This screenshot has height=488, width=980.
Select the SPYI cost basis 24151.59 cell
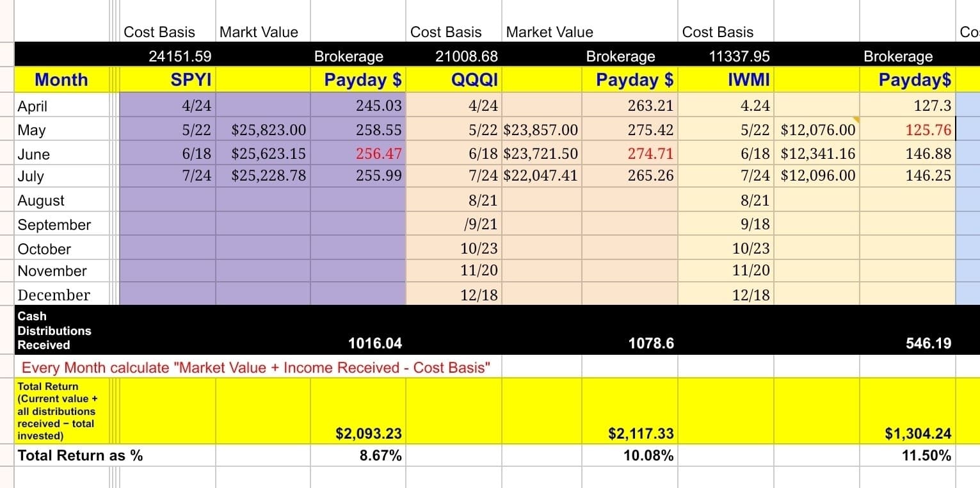[x=168, y=56]
